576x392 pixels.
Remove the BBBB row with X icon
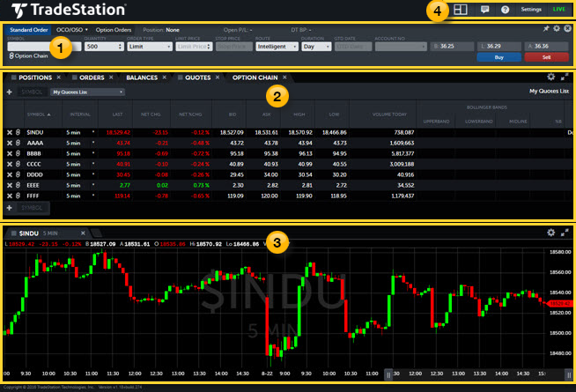10,153
